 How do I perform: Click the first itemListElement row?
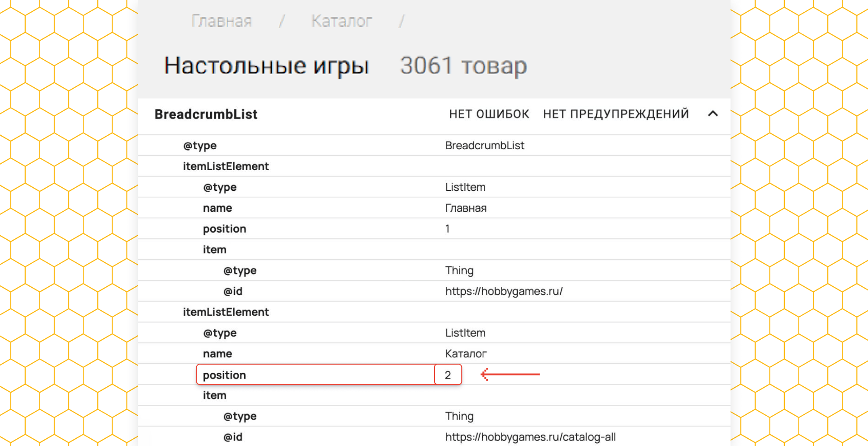point(226,166)
